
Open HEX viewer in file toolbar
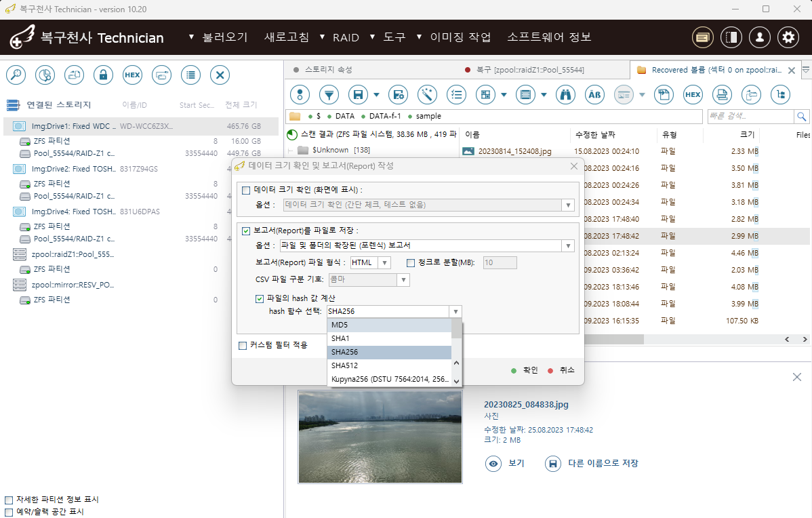click(693, 95)
